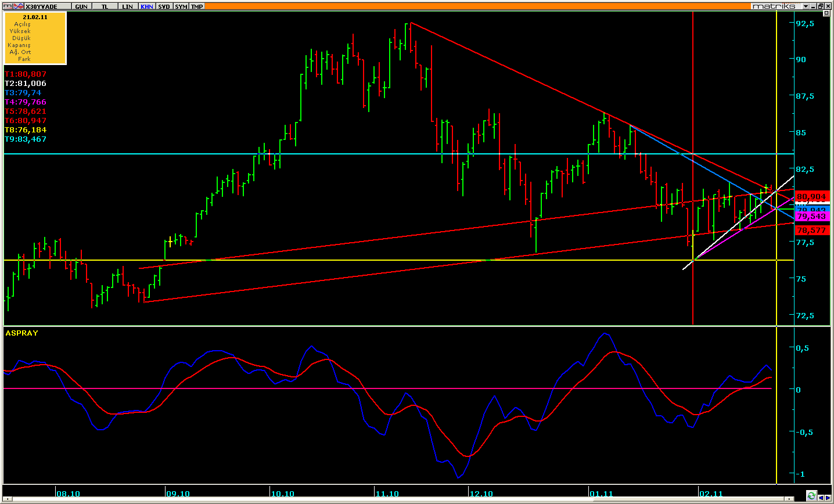Image resolution: width=834 pixels, height=504 pixels.
Task: Open the dropdown arrow next to matriks
Action: [806, 6]
